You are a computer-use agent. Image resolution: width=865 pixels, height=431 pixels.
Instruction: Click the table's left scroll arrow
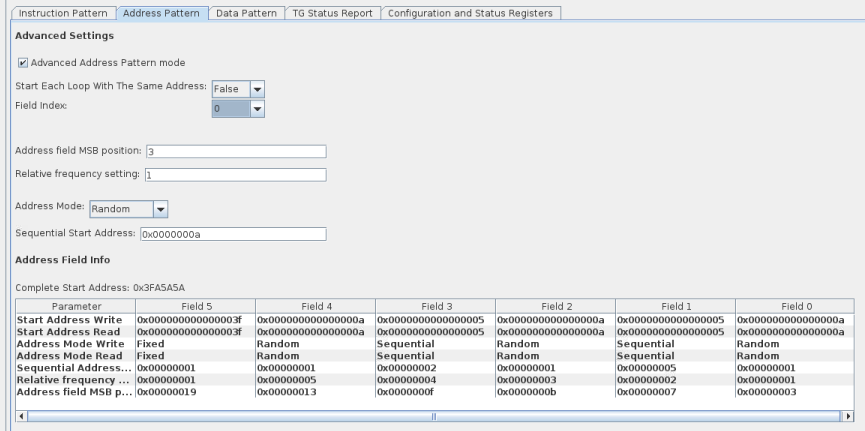tap(22, 414)
